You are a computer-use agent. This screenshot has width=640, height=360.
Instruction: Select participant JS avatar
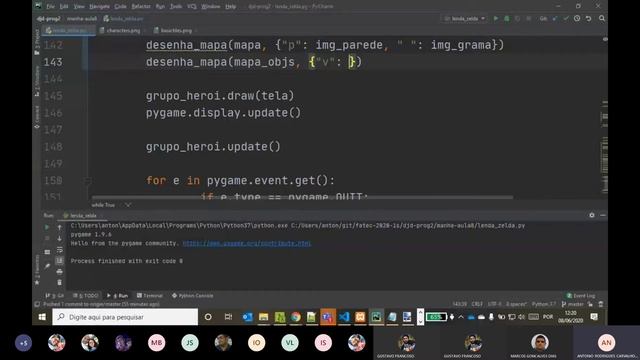[190, 343]
